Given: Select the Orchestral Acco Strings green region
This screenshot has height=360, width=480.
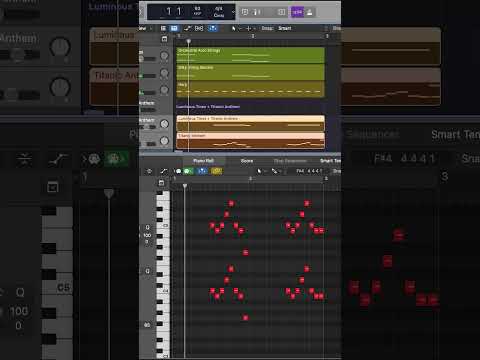Looking at the screenshot, I should click(250, 55).
